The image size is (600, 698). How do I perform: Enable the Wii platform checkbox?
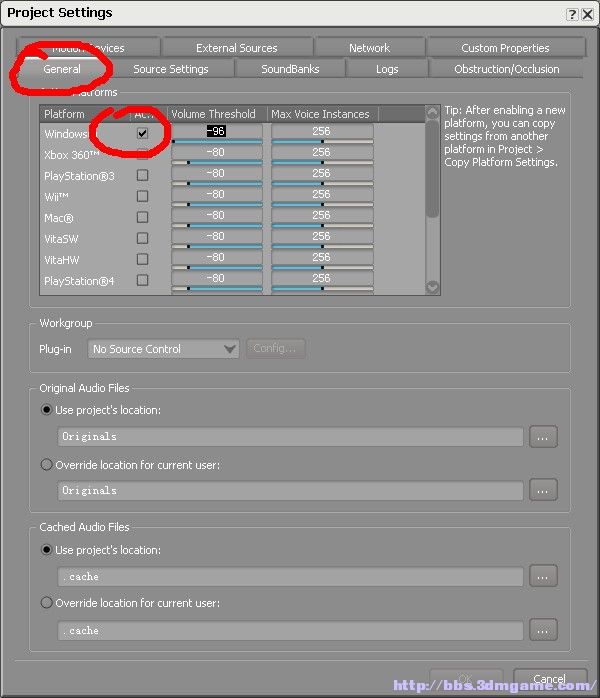(142, 196)
